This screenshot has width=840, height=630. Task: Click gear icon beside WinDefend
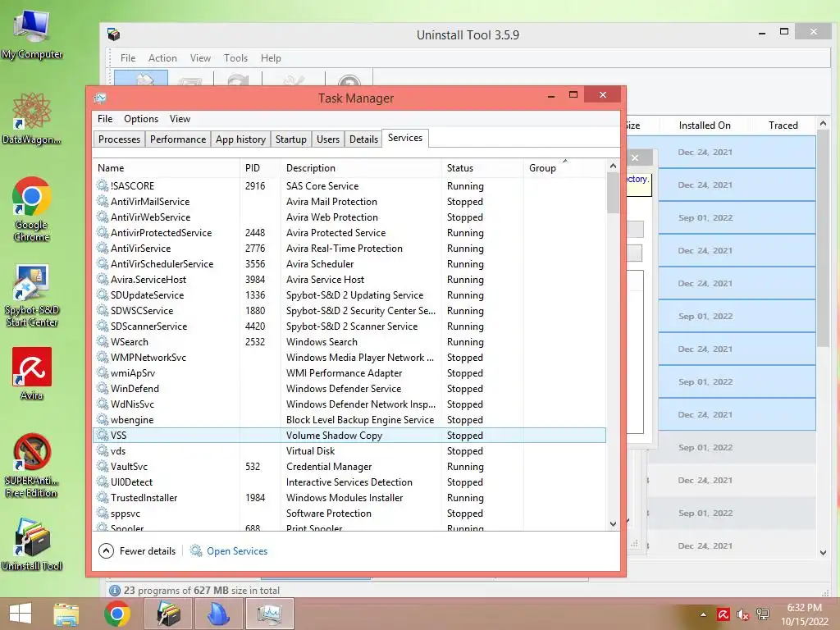[103, 388]
